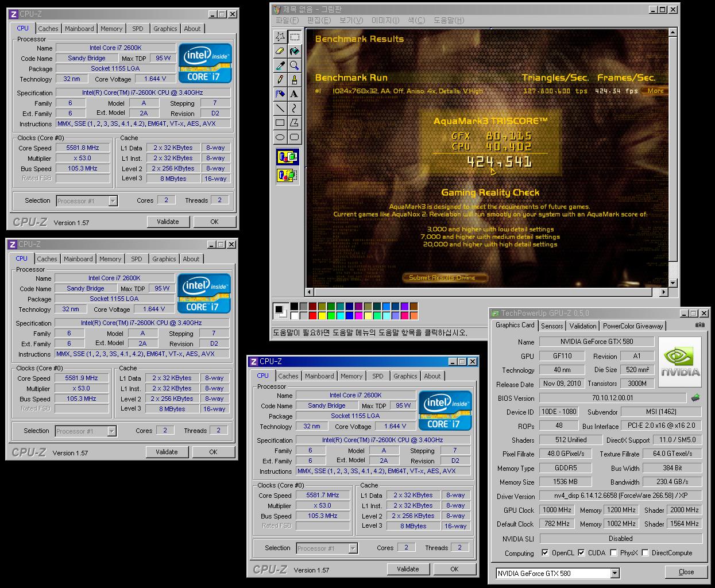Image resolution: width=715 pixels, height=588 pixels.
Task: Choose the Eraser tool in Paint
Action: pos(280,52)
